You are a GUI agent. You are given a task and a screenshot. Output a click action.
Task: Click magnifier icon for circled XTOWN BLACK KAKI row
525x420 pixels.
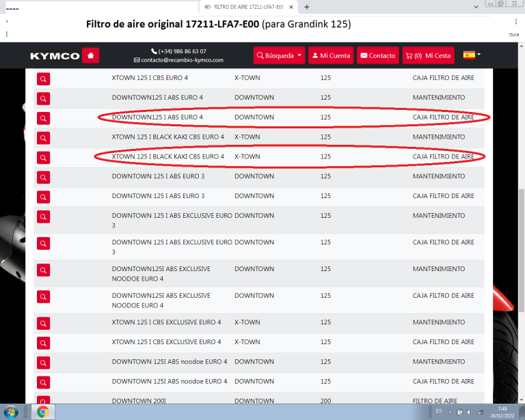[x=43, y=158]
